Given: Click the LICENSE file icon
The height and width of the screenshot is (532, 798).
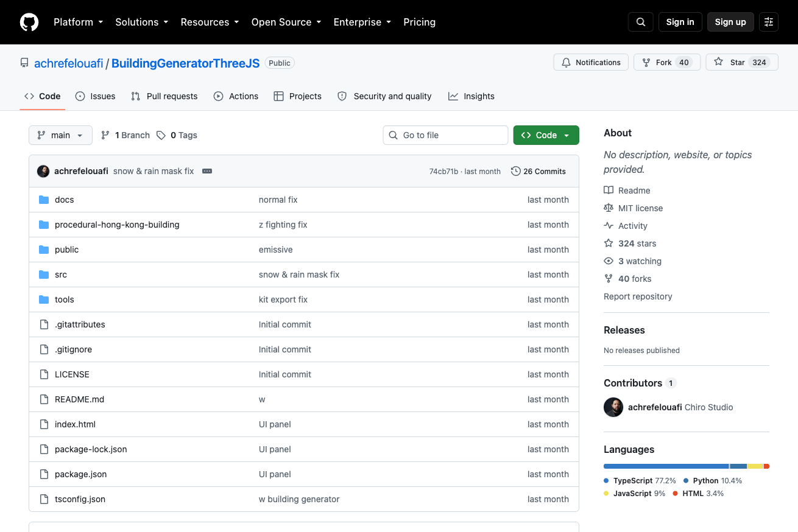Looking at the screenshot, I should [x=44, y=374].
